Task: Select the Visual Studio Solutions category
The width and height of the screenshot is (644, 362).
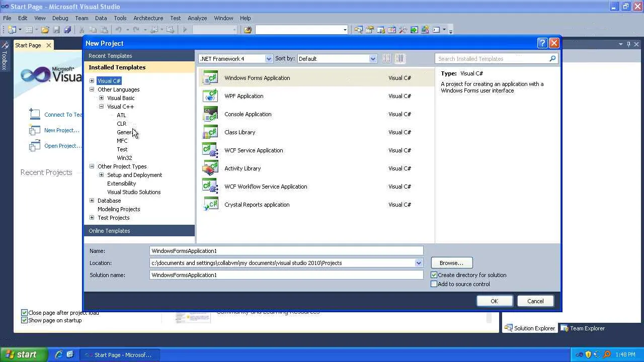Action: pyautogui.click(x=134, y=192)
